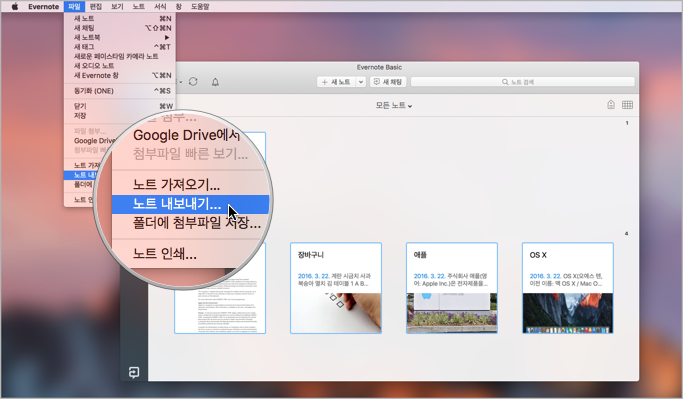
Task: Open the 장바구니 note card
Action: [336, 288]
